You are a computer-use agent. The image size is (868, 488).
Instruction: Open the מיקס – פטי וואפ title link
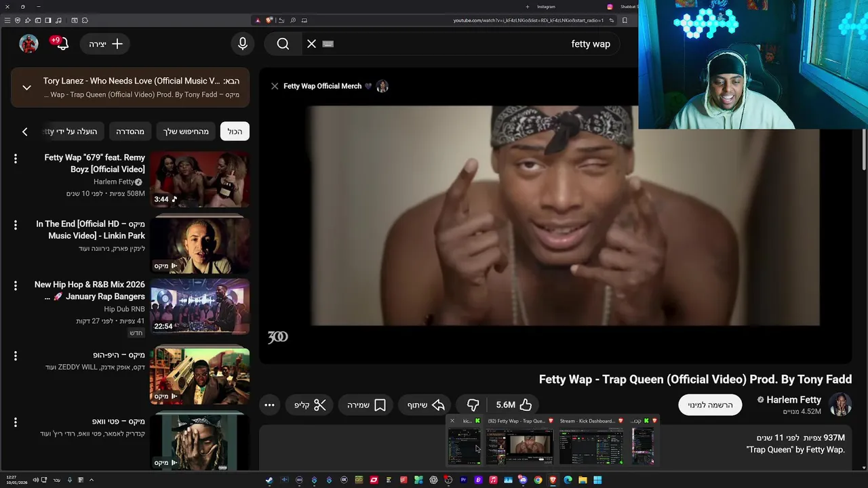click(x=118, y=422)
